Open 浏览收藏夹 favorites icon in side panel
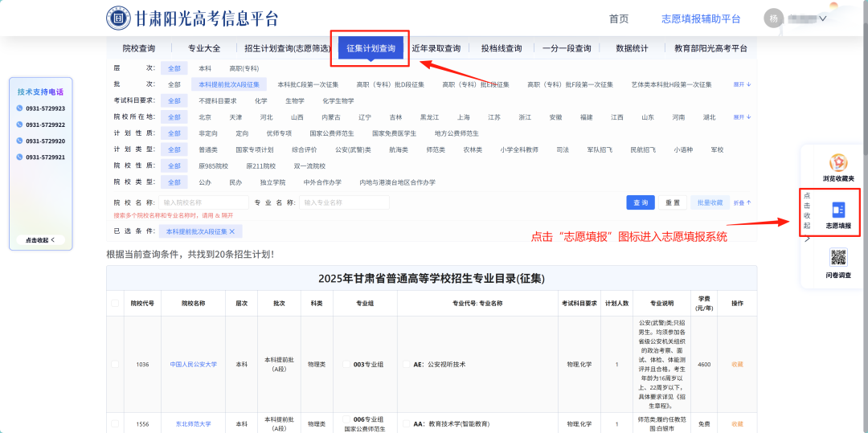868x433 pixels. click(837, 163)
